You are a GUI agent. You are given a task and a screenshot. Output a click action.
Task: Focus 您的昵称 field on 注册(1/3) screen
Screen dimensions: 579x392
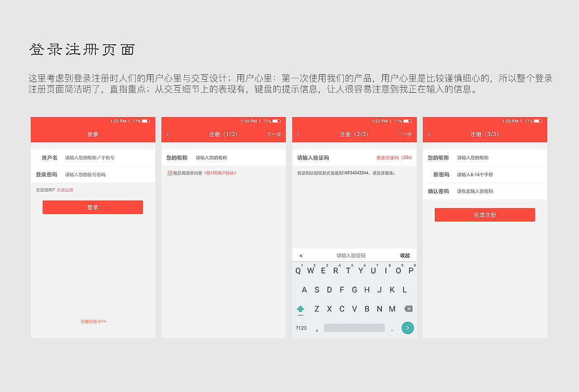(223, 158)
